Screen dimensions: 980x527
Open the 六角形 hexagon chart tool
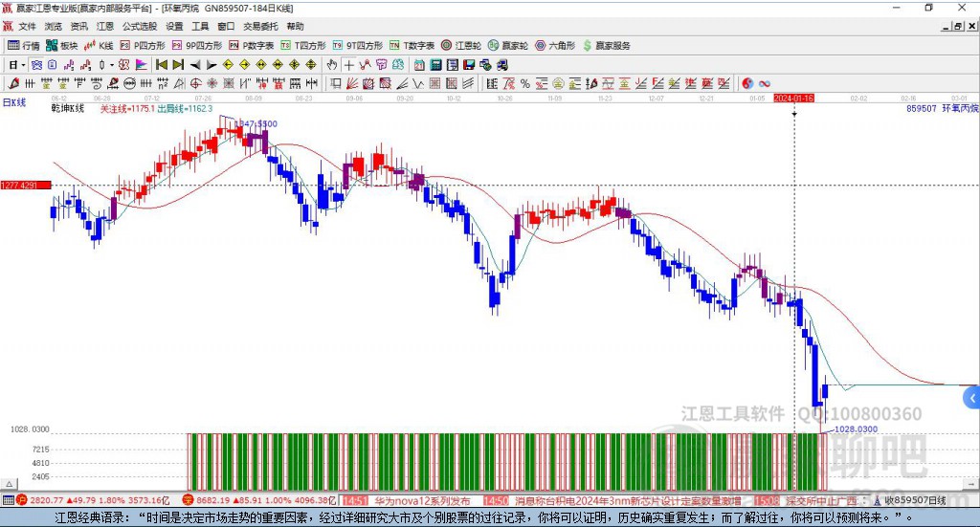point(555,45)
